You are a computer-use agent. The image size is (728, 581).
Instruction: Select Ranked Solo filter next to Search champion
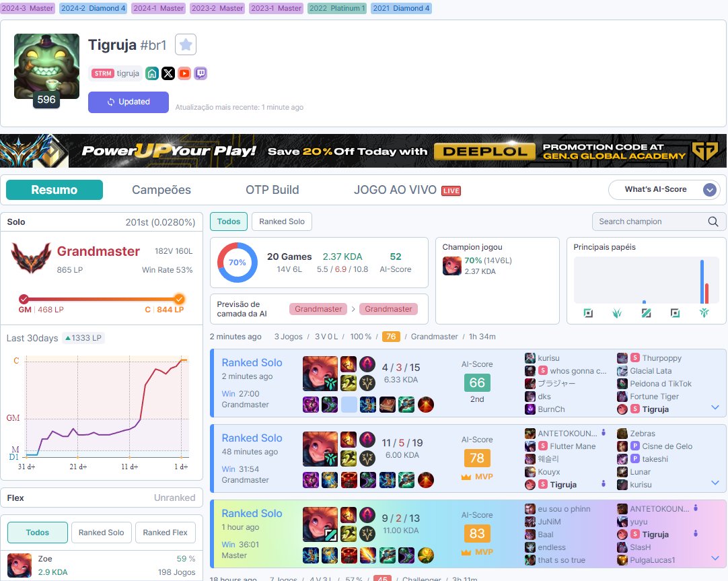pos(282,221)
